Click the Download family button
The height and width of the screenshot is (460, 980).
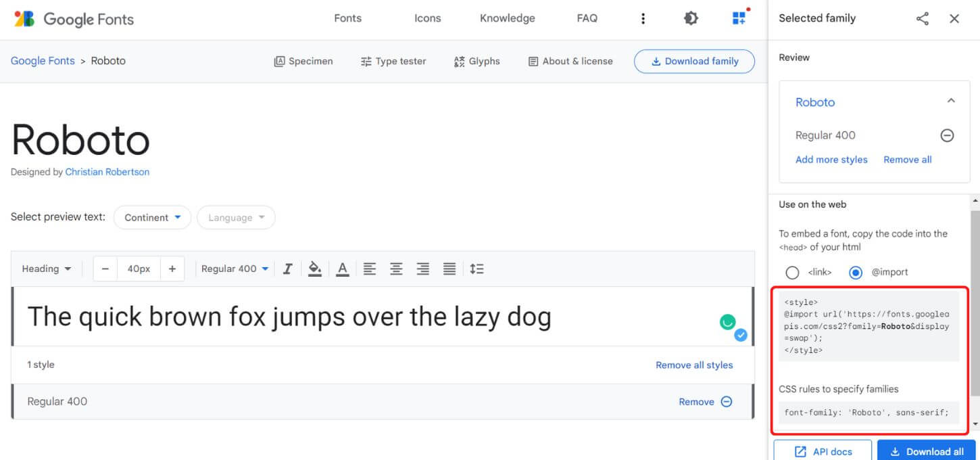694,61
